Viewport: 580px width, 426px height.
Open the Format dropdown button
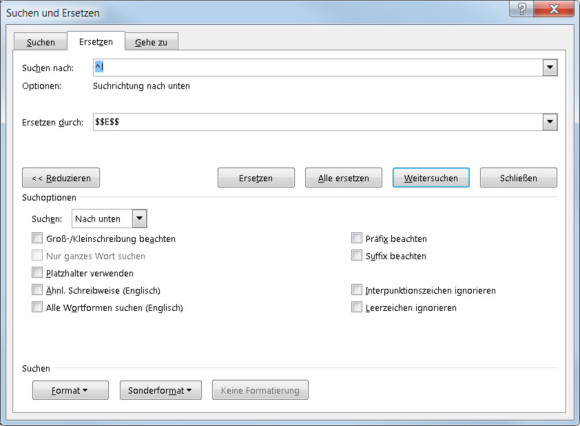click(70, 390)
